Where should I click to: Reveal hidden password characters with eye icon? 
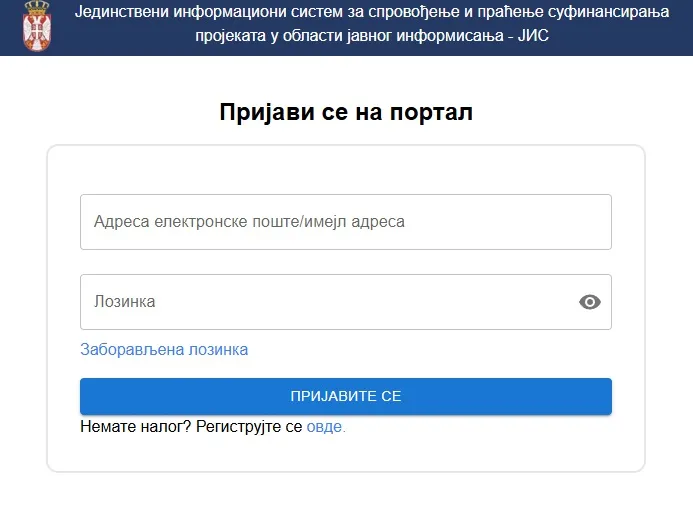coord(590,302)
